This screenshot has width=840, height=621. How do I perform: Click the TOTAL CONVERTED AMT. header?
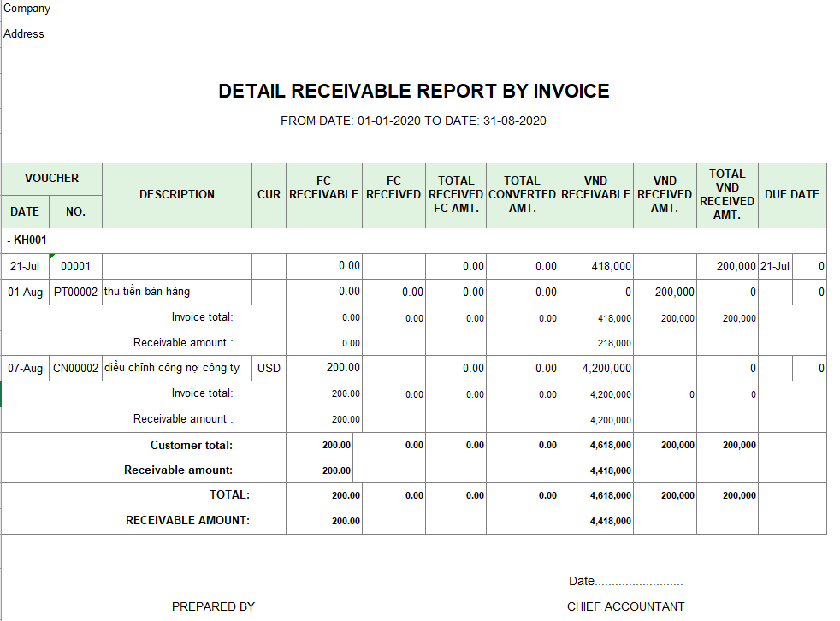522,194
